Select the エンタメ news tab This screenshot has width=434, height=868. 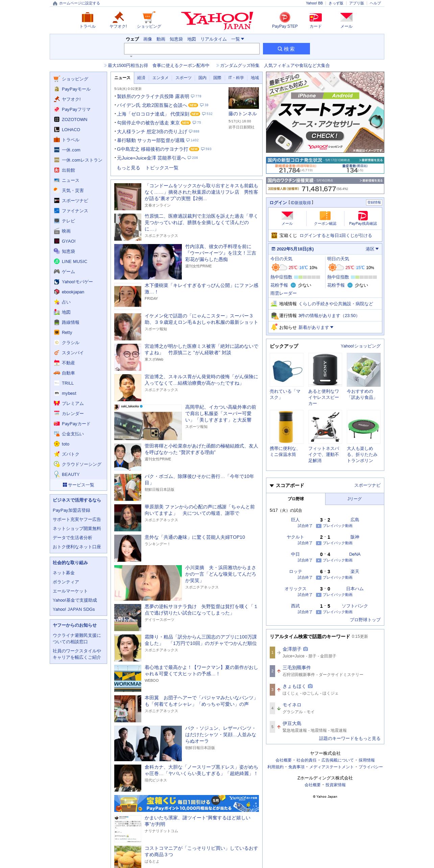tap(160, 78)
